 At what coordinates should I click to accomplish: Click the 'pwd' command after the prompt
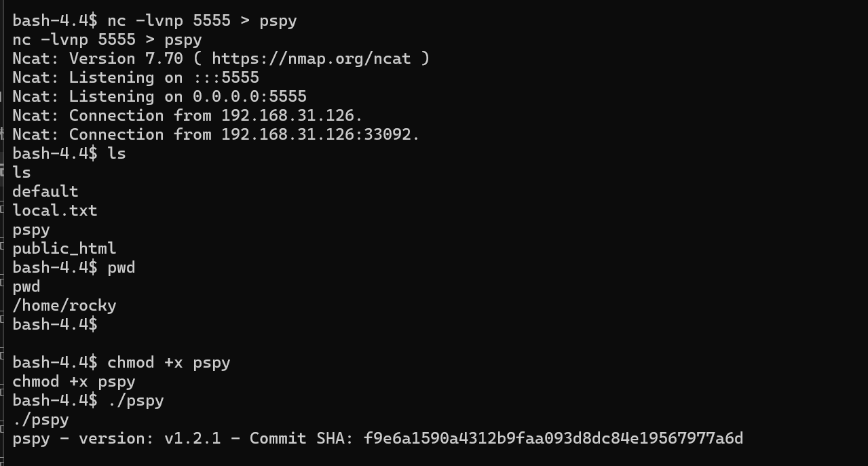(121, 267)
